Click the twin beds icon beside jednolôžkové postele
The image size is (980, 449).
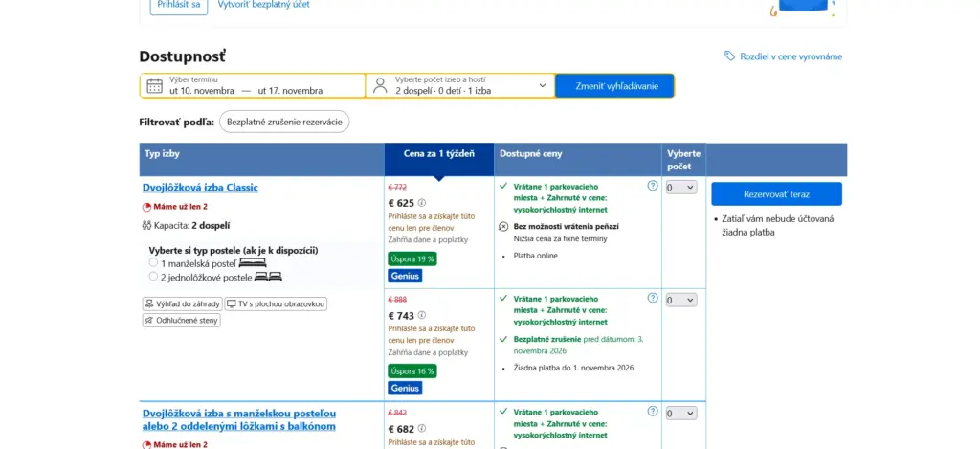tap(268, 277)
